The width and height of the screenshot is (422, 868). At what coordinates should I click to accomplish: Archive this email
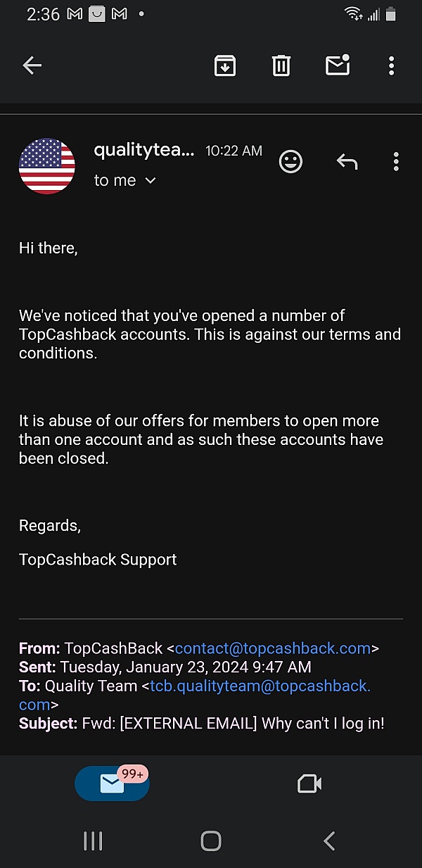point(225,66)
